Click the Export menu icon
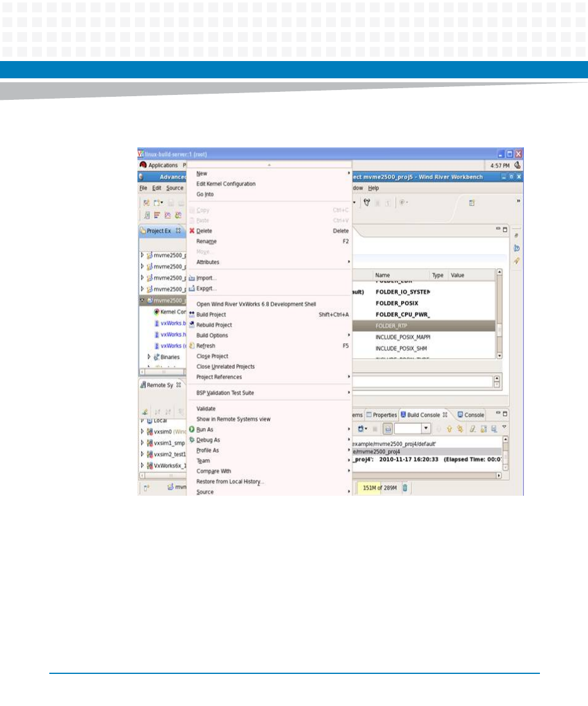Image resolution: width=588 pixels, height=706 pixels. 192,289
